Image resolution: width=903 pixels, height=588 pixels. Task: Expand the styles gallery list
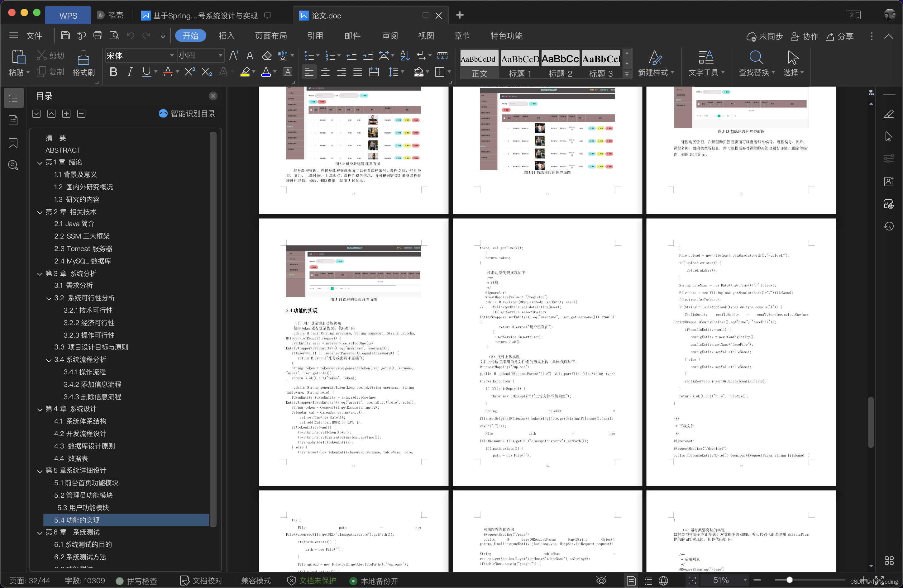tap(627, 74)
